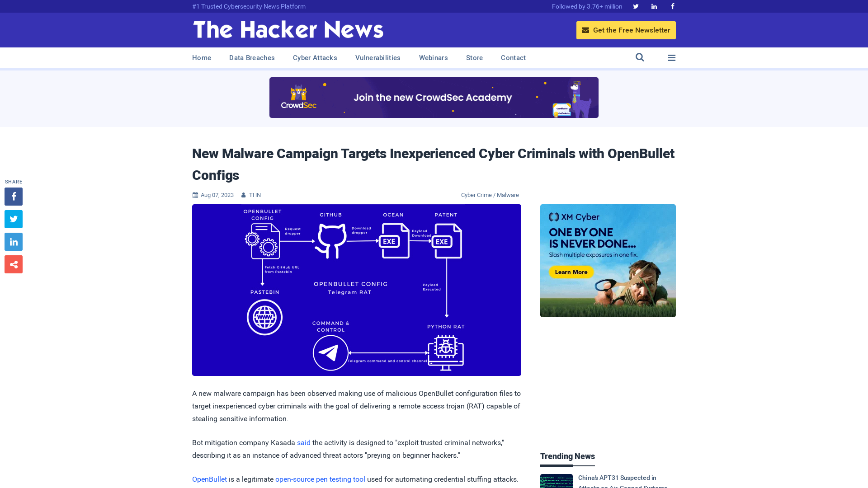Click the Get the Free Newsletter button
Screen dimensions: 868x488
[625, 30]
